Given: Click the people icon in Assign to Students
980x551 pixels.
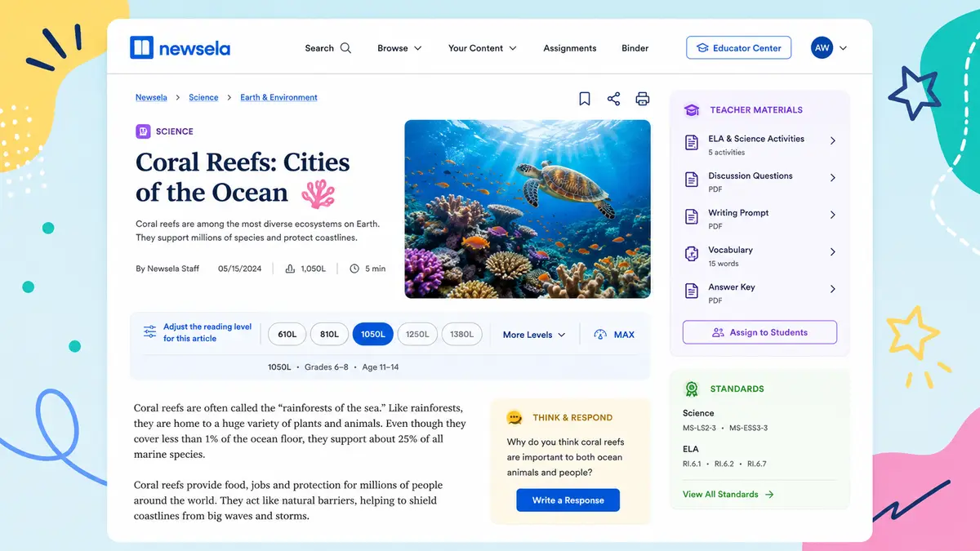Looking at the screenshot, I should (x=718, y=332).
